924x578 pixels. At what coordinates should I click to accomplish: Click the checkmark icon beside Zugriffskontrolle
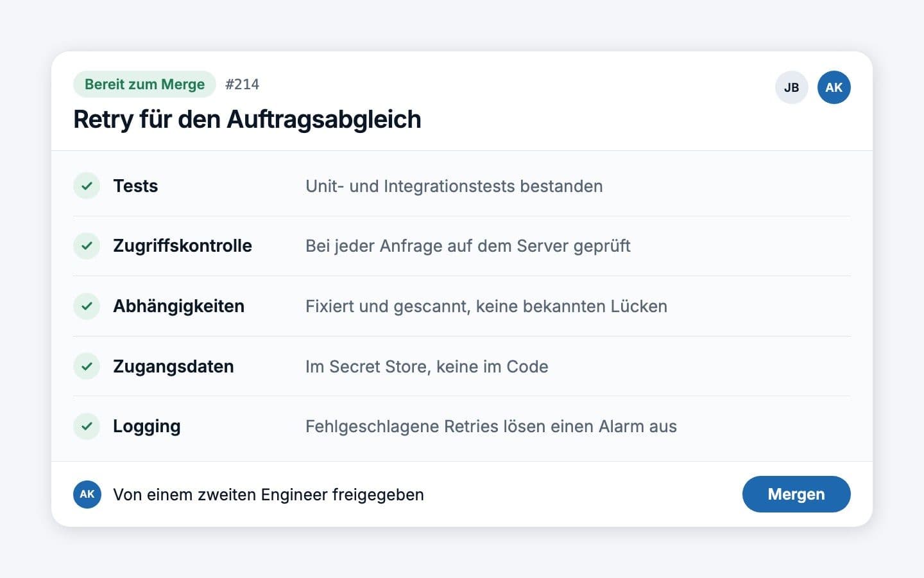(x=87, y=245)
